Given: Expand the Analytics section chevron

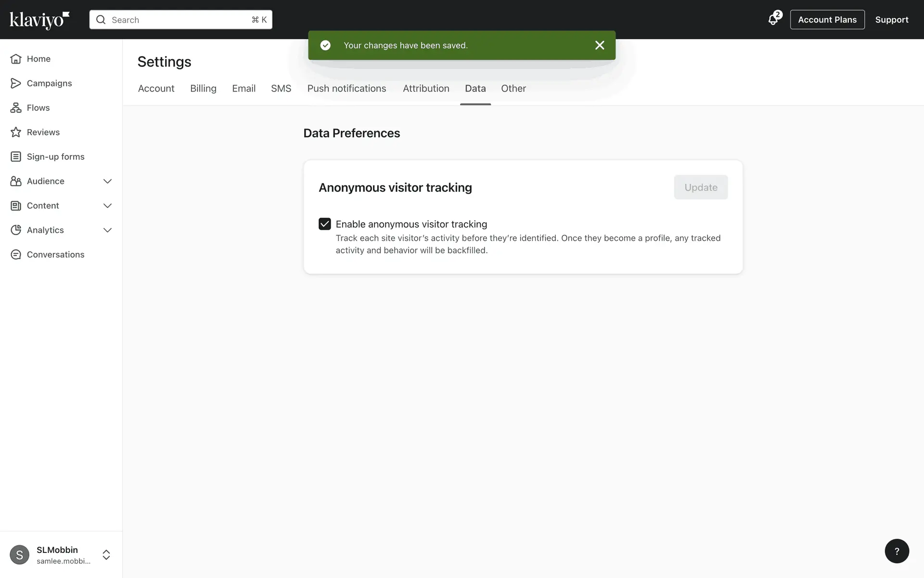Looking at the screenshot, I should [x=107, y=230].
